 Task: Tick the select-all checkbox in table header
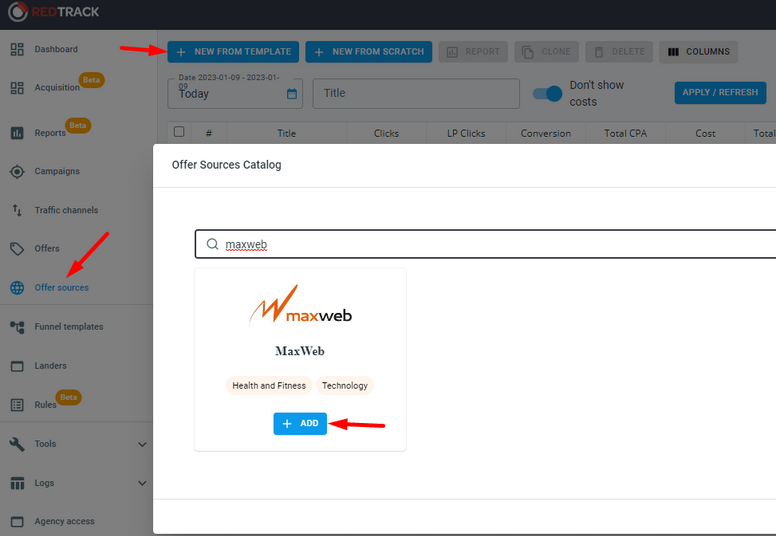[x=179, y=132]
